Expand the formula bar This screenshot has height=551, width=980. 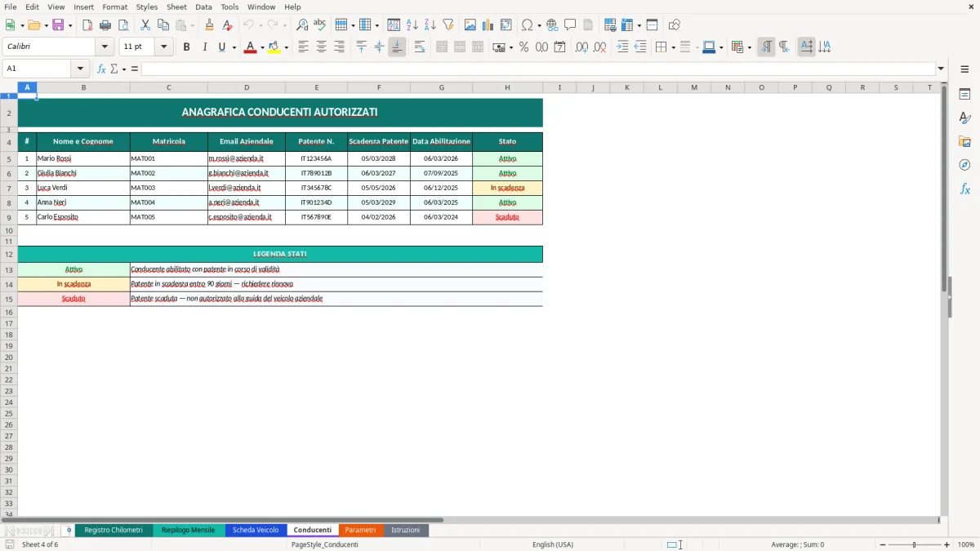941,69
